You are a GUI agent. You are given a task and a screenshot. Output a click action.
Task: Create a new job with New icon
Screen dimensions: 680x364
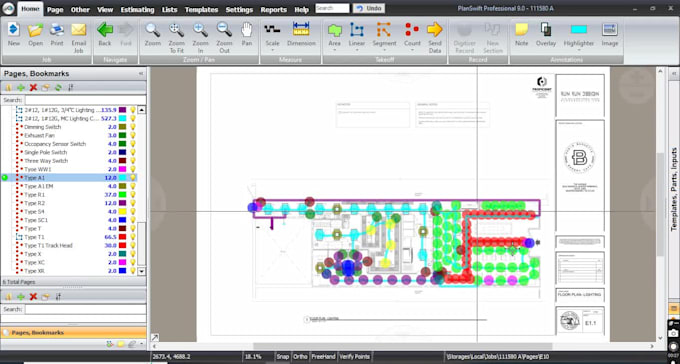pos(13,30)
